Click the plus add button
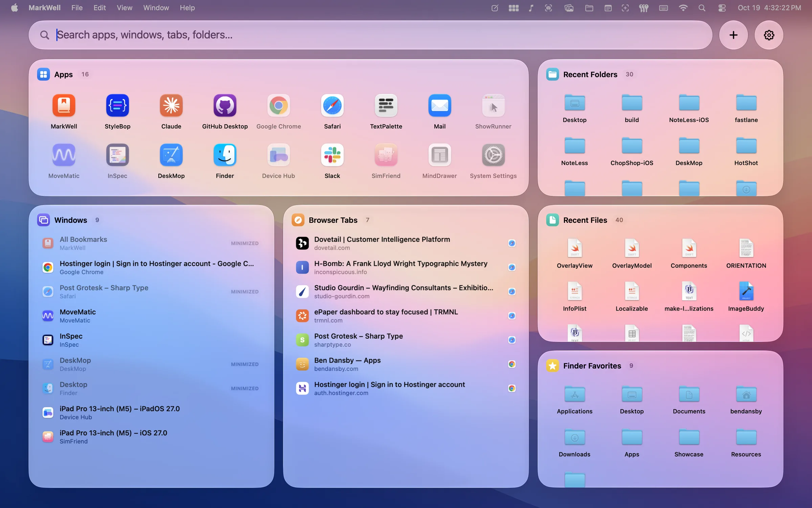Screen dimensions: 812x508 click(x=733, y=35)
